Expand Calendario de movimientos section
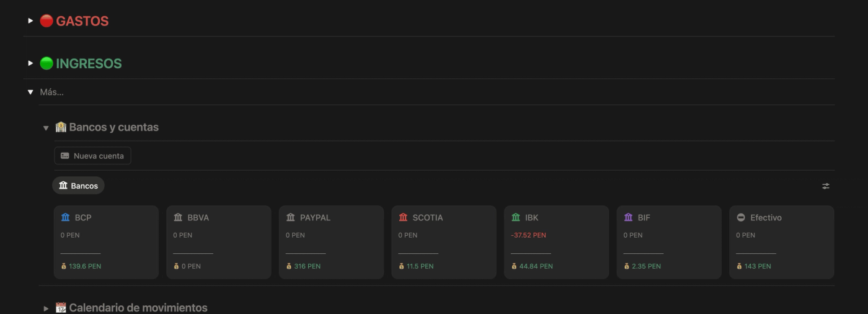Viewport: 868px width, 314px height. 46,308
